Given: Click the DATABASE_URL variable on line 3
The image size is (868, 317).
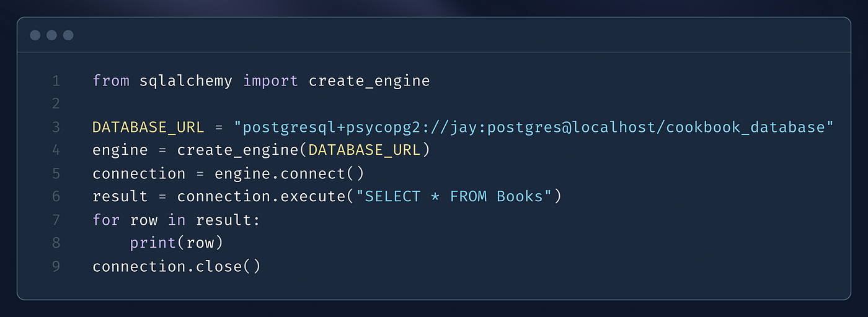Looking at the screenshot, I should pyautogui.click(x=148, y=128).
